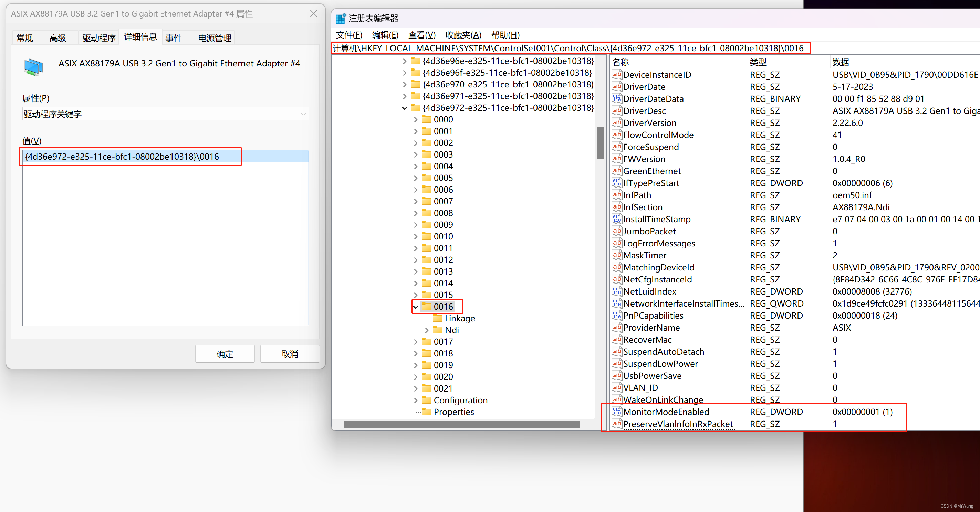
Task: Click the folder icon of key 0021
Action: click(x=427, y=388)
